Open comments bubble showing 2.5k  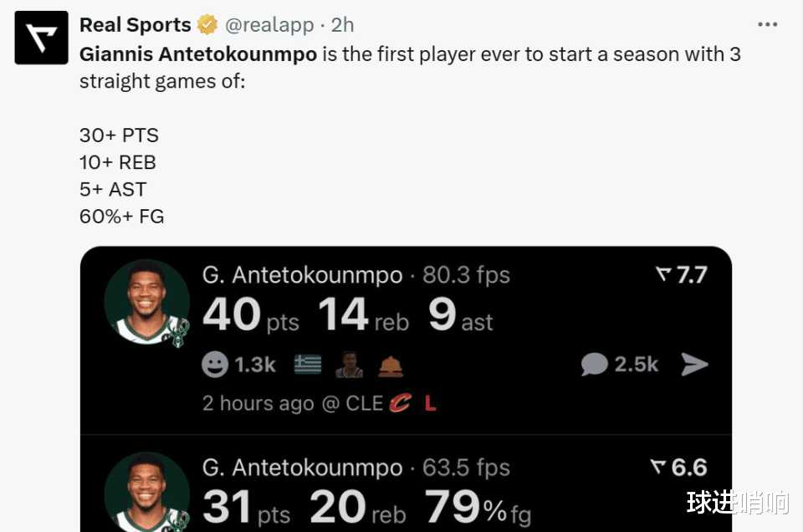(x=594, y=364)
